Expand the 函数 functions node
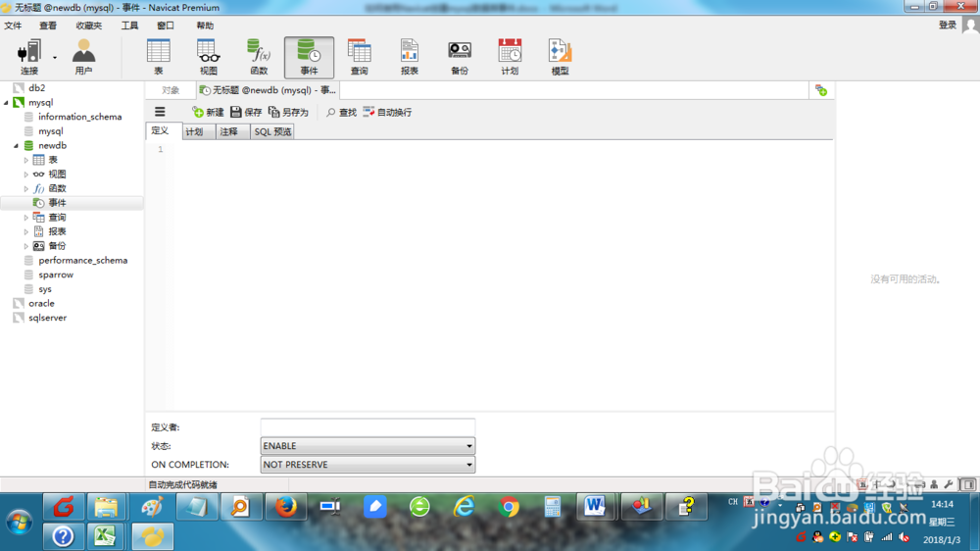This screenshot has width=980, height=551. point(26,189)
